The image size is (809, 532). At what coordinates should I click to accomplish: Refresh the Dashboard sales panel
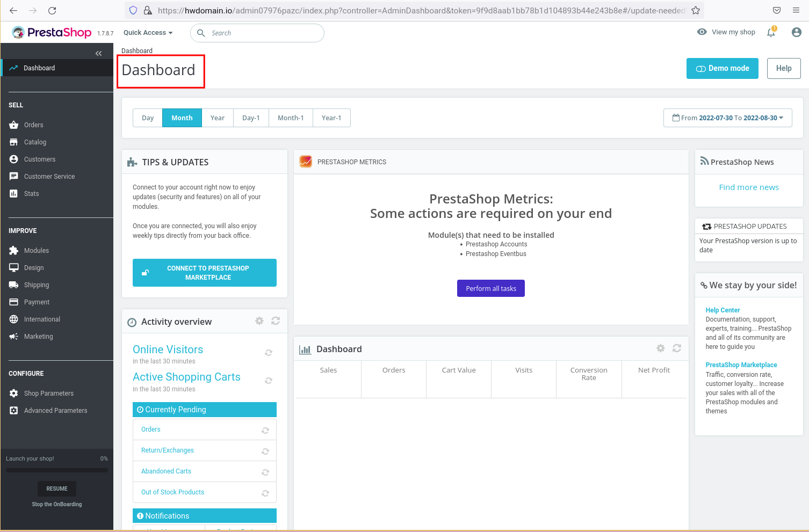click(677, 348)
